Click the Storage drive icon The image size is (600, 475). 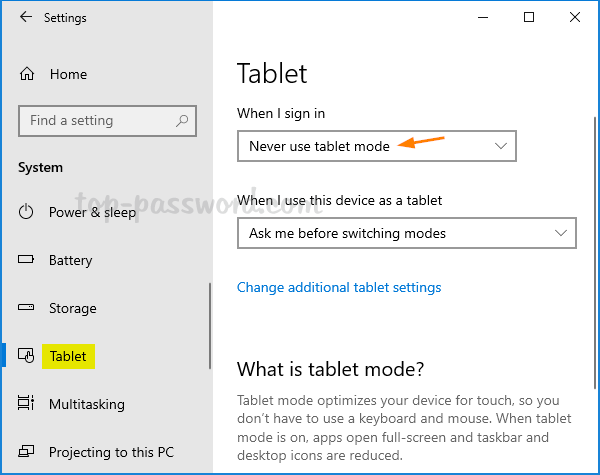click(26, 307)
